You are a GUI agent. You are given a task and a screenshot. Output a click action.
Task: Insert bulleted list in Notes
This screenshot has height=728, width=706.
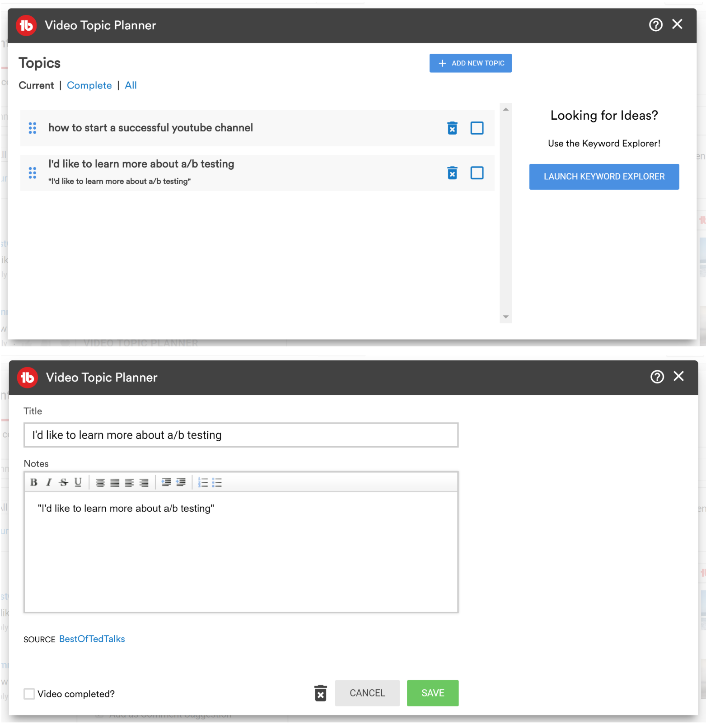pos(217,483)
